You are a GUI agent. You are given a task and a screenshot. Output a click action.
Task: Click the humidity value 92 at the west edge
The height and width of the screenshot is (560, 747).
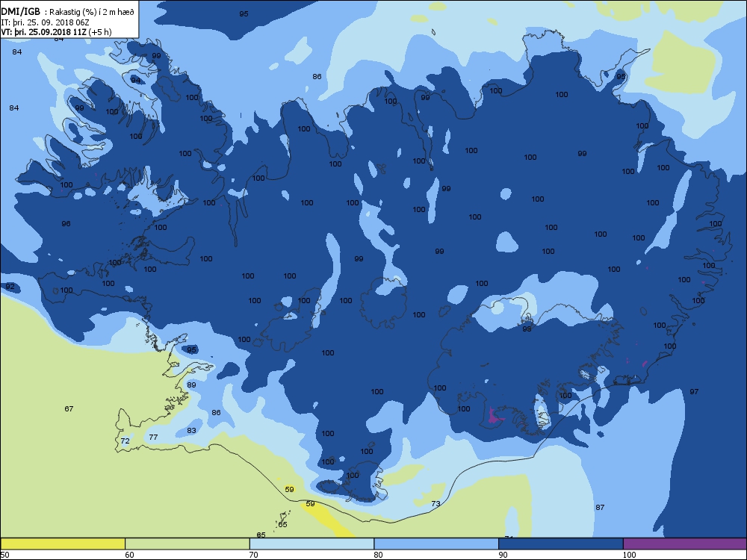coord(10,287)
